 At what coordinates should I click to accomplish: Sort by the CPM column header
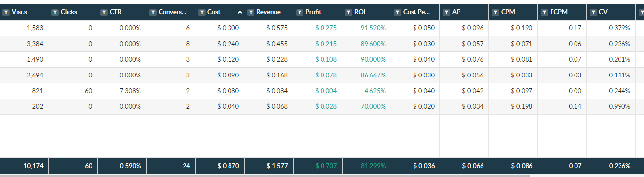[508, 12]
